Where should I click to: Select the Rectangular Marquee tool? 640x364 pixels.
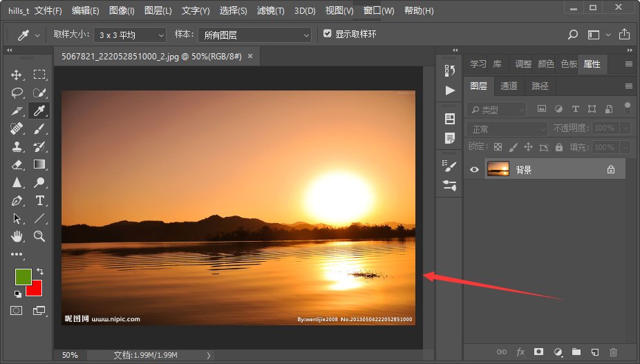coord(39,75)
